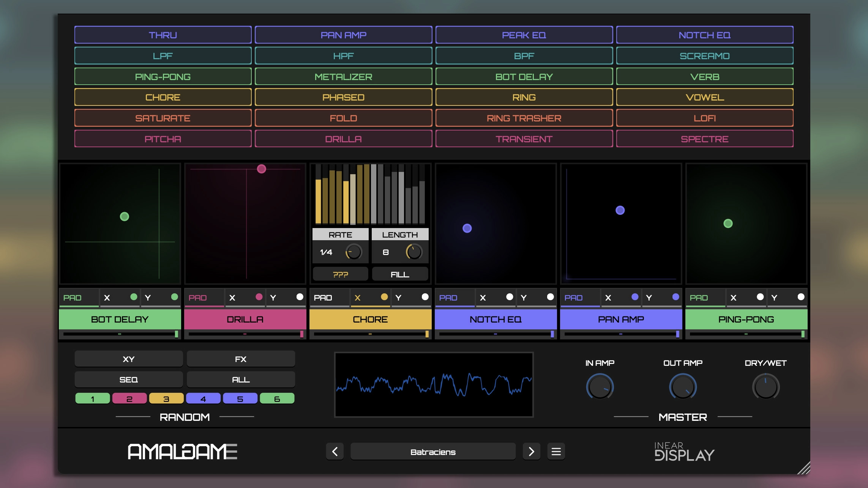
Task: Click the next preset arrow
Action: (x=531, y=452)
